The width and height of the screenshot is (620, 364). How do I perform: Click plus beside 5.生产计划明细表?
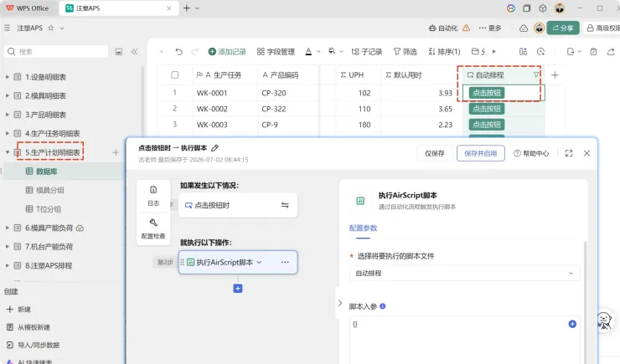[116, 152]
